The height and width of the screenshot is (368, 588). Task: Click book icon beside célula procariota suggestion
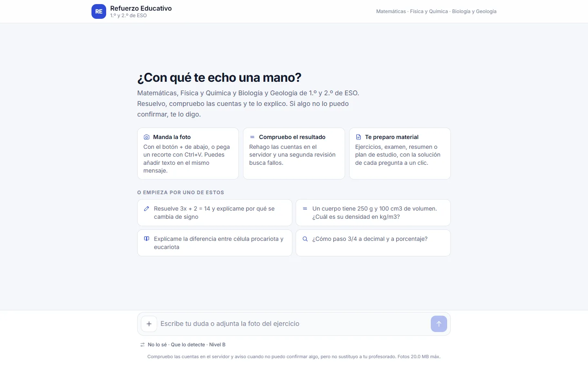point(147,239)
